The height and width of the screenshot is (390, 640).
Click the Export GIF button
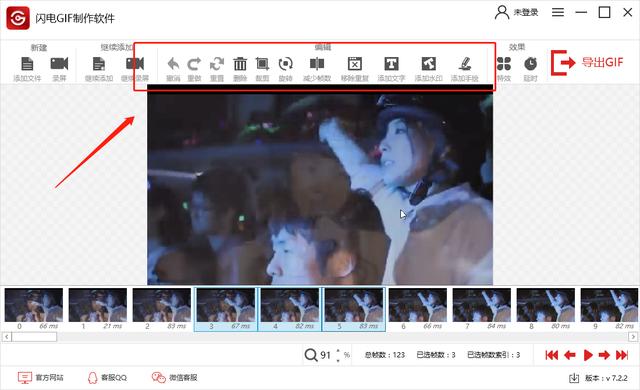(x=587, y=62)
